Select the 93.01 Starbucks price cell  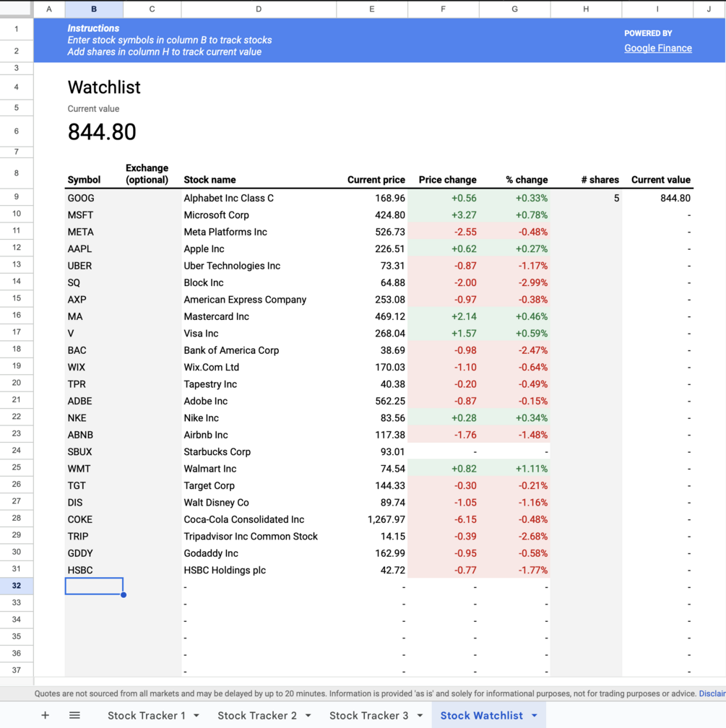click(372, 452)
